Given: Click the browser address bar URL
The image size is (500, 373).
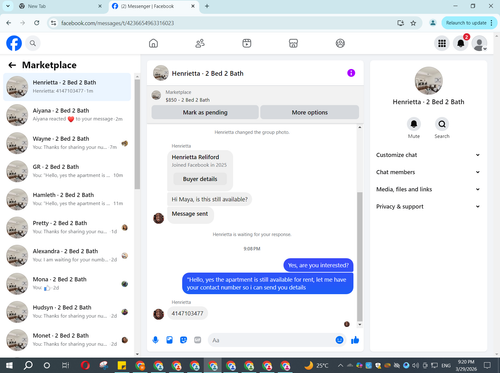Looking at the screenshot, I should (x=117, y=23).
